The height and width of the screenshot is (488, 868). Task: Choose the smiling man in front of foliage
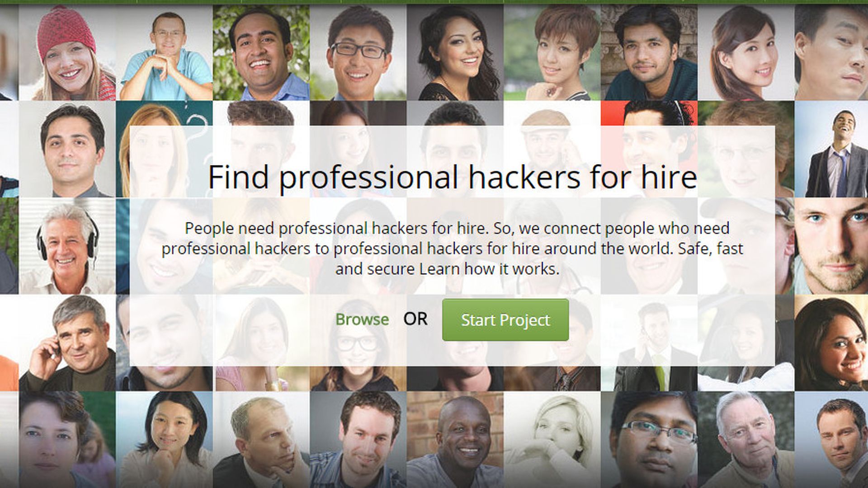[261, 52]
